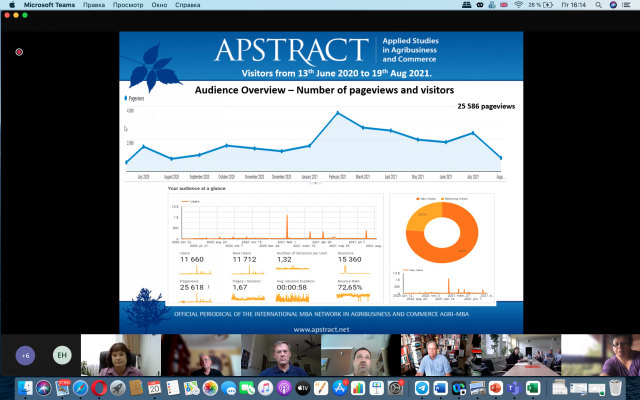640x400 pixels.
Task: Open the Reminders app icon
Action: pyautogui.click(x=173, y=388)
